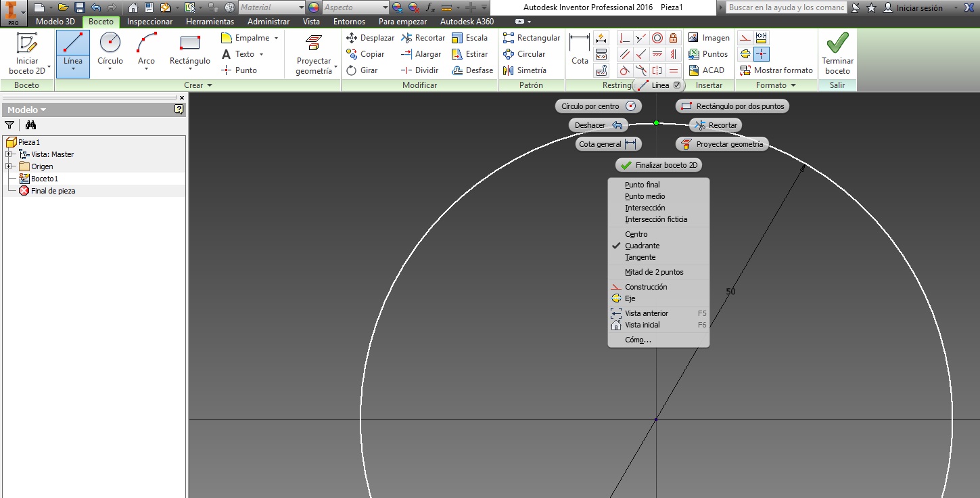Image resolution: width=980 pixels, height=498 pixels.
Task: Toggle the centerline format button
Action: [745, 54]
